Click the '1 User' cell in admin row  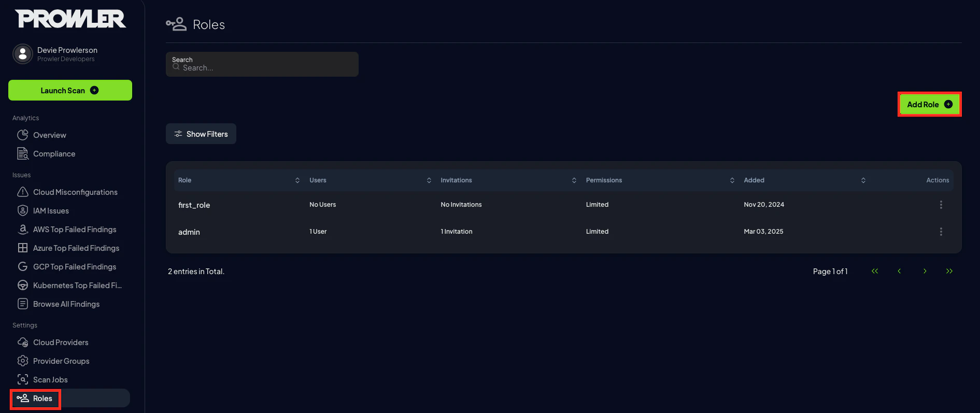318,232
